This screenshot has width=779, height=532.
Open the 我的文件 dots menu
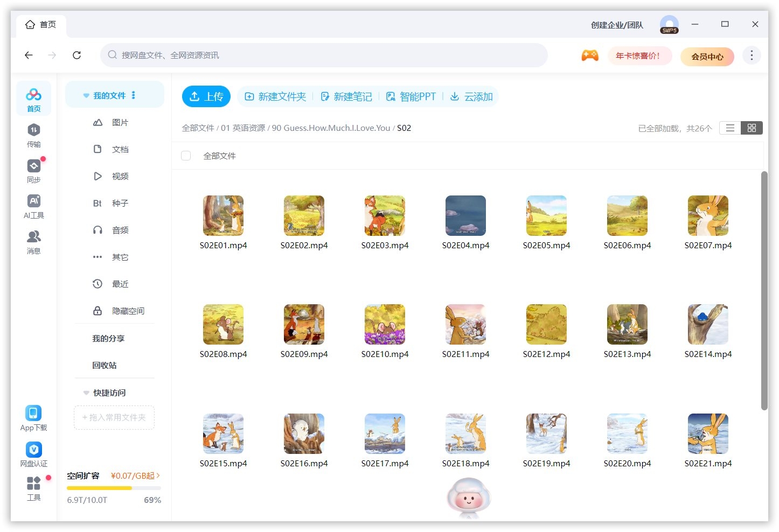pyautogui.click(x=134, y=95)
